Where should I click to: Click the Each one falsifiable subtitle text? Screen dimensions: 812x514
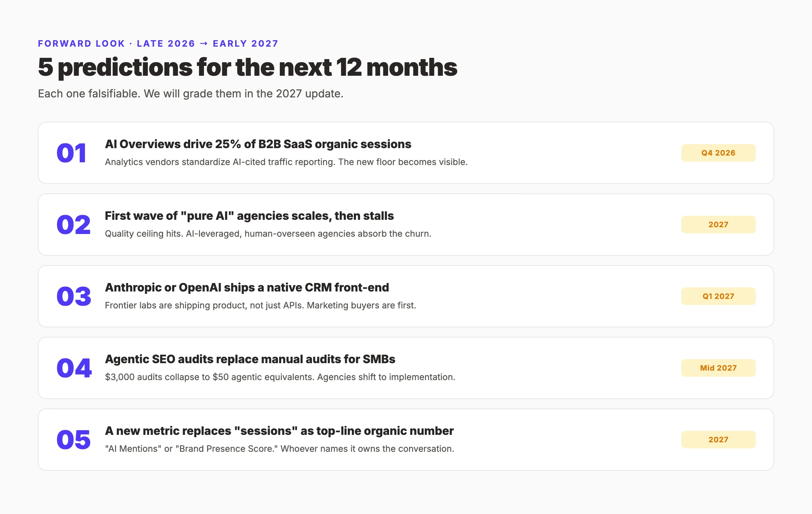click(190, 94)
